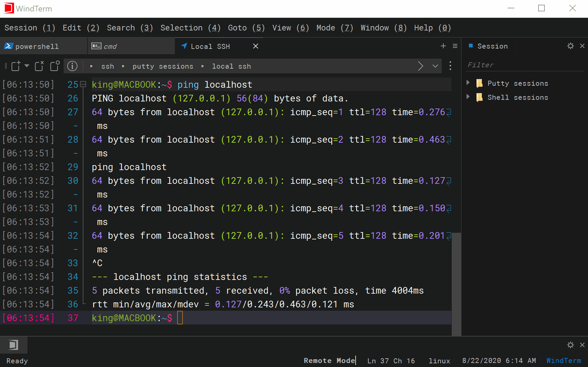Click the 5 packets transmitted line

258,291
